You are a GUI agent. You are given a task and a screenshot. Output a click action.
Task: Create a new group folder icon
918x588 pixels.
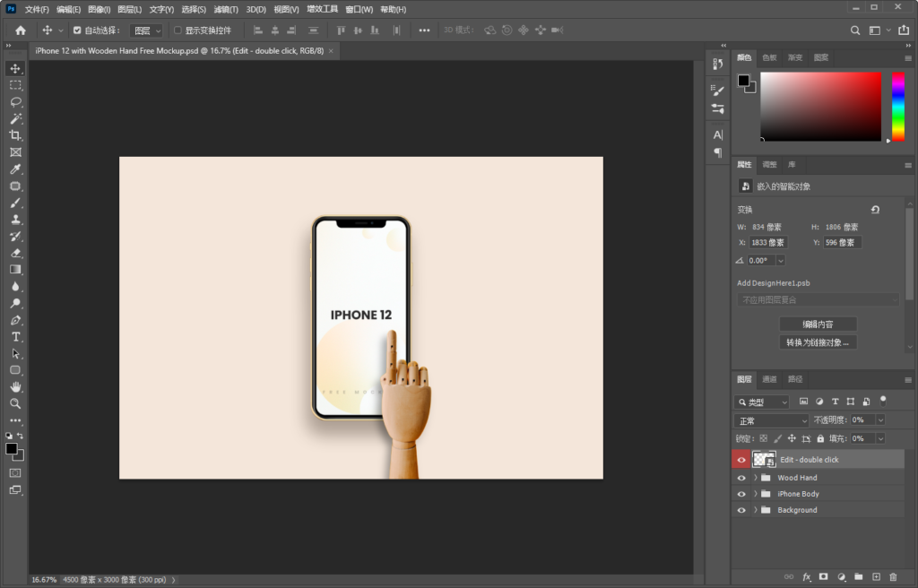(858, 577)
